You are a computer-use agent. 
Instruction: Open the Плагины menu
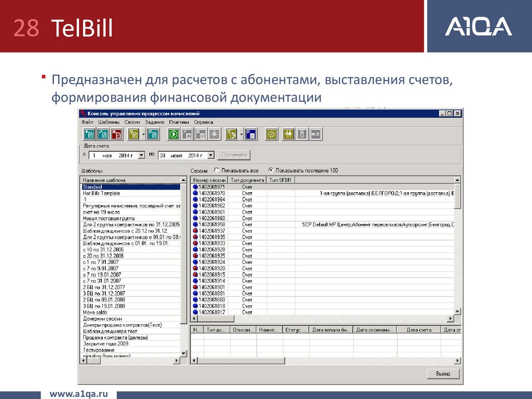click(179, 122)
